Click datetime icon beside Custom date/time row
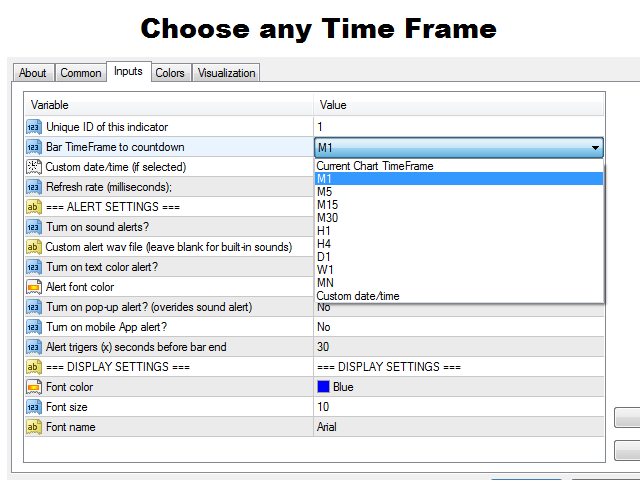Image resolution: width=640 pixels, height=480 pixels. pyautogui.click(x=34, y=167)
